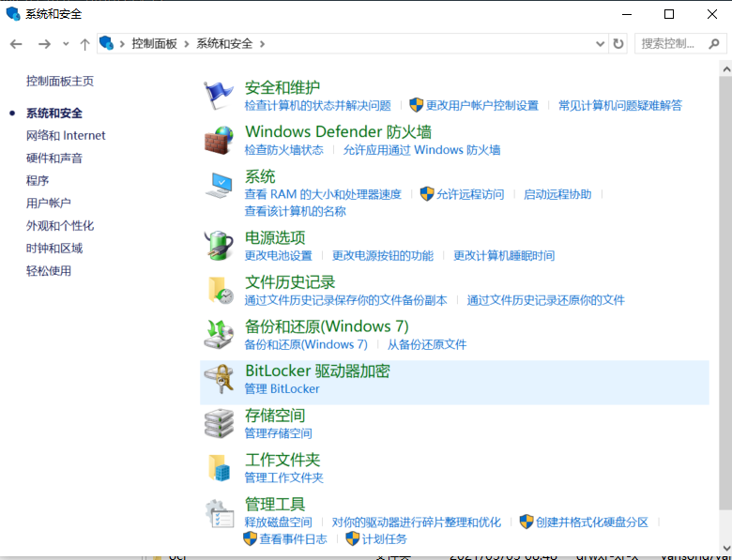
Task: Open 用户帐户 category in sidebar
Action: pyautogui.click(x=49, y=203)
